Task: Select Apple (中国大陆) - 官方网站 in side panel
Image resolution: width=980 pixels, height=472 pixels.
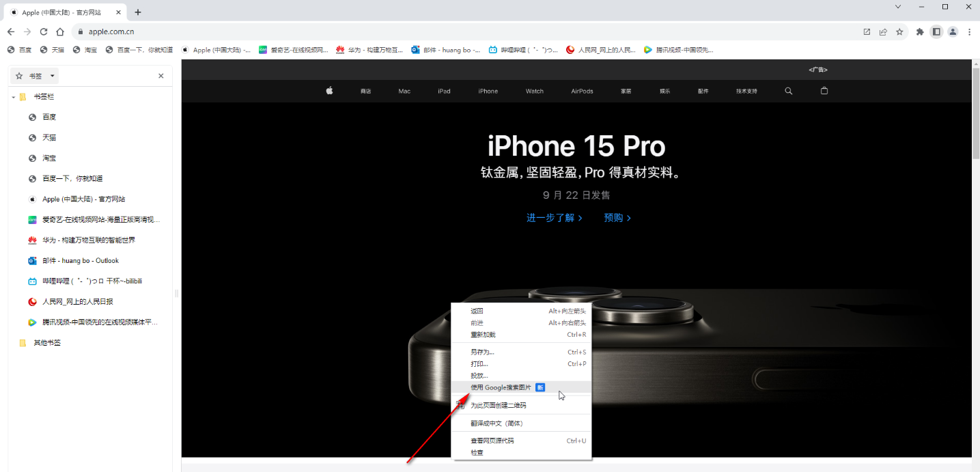Action: tap(91, 199)
